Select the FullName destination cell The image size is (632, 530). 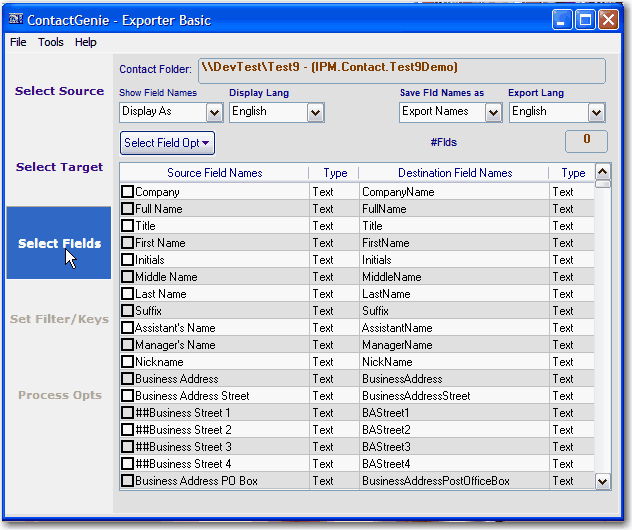coord(454,209)
